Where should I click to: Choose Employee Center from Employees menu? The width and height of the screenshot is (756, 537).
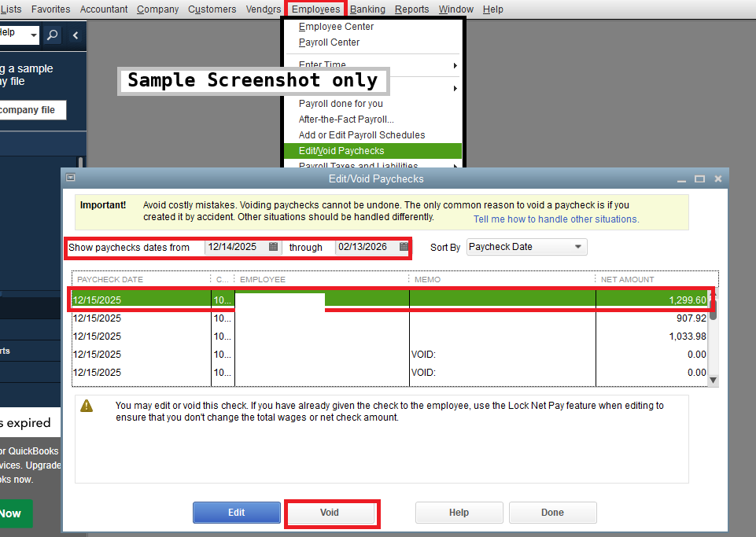coord(336,27)
